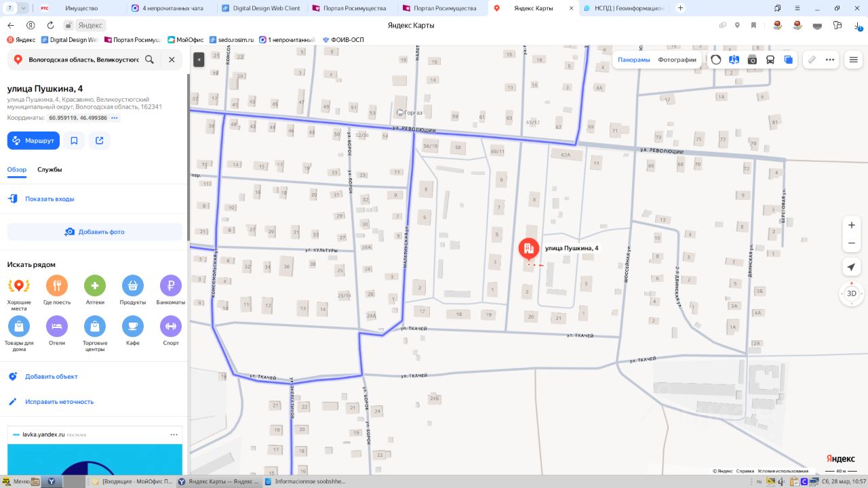
Task: Click the Горгаз place on map
Action: click(410, 112)
